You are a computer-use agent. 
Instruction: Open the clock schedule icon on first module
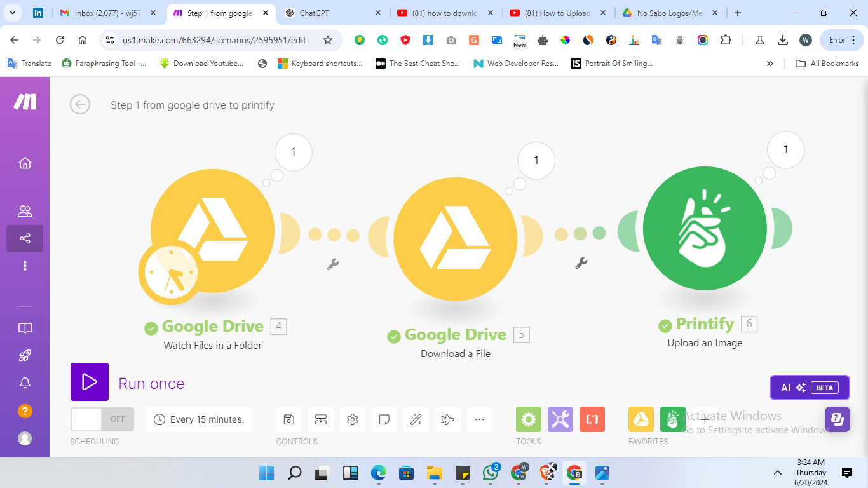(x=170, y=273)
